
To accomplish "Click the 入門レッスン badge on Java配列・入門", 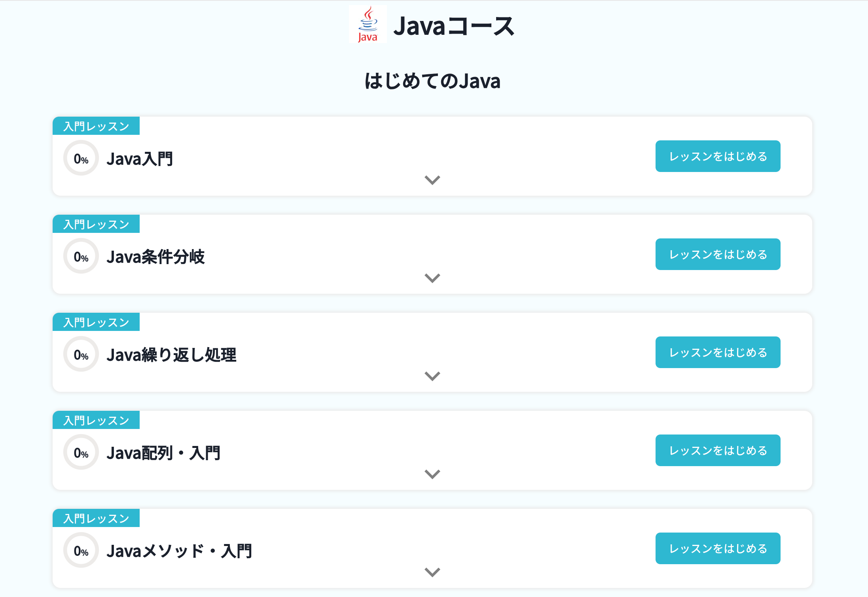I will coord(96,420).
